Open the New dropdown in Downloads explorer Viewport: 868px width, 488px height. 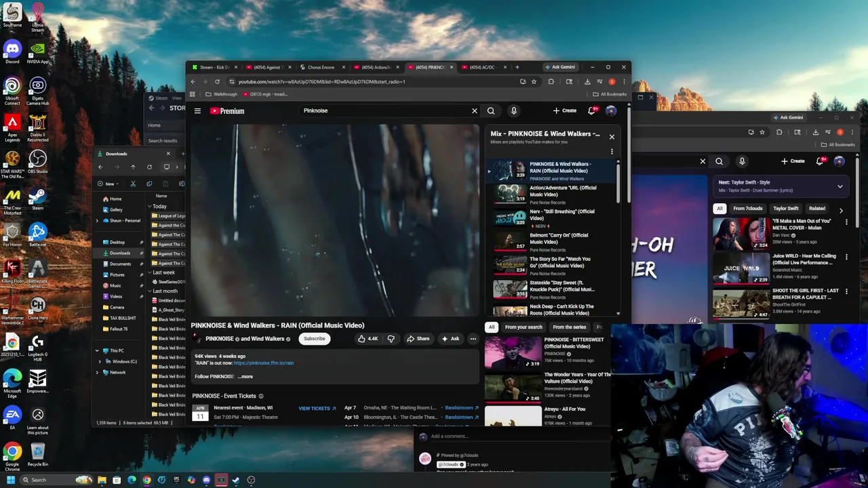coord(108,184)
